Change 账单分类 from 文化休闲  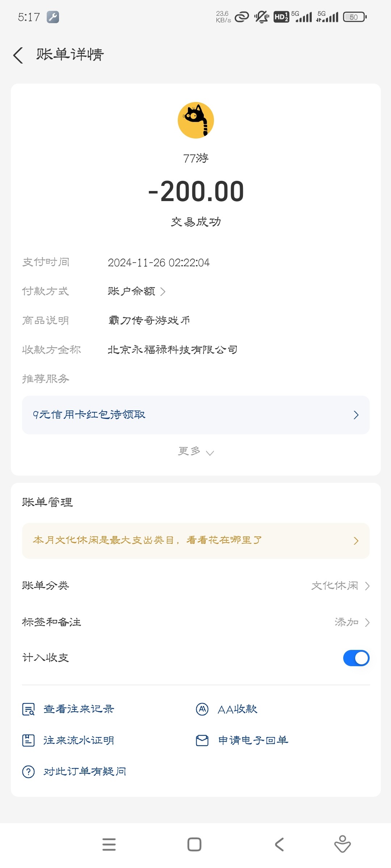340,586
